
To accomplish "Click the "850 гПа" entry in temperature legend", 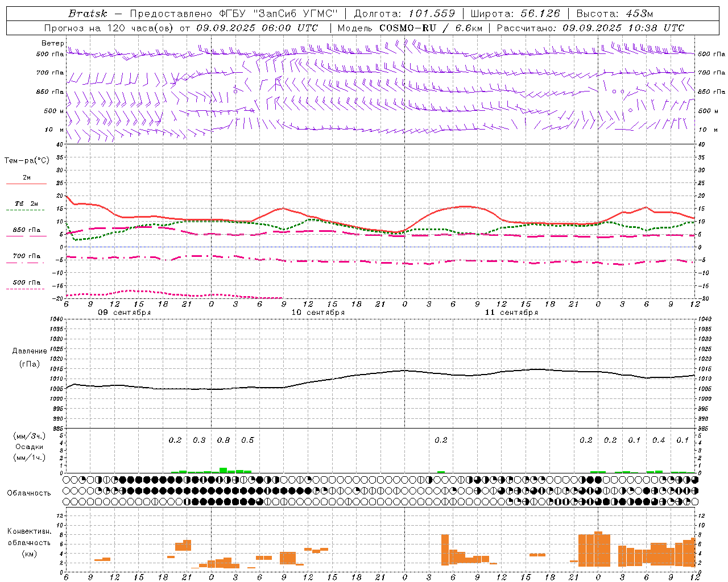I will click(26, 230).
